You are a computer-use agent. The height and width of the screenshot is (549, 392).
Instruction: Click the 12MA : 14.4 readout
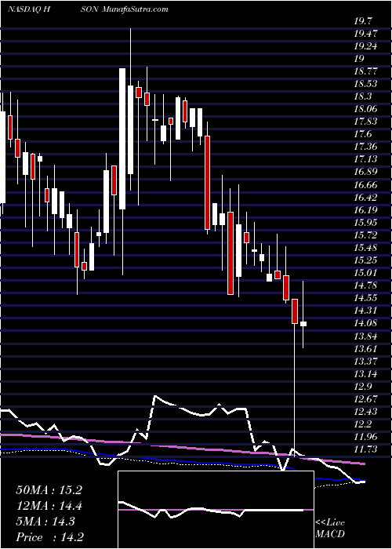click(x=49, y=506)
